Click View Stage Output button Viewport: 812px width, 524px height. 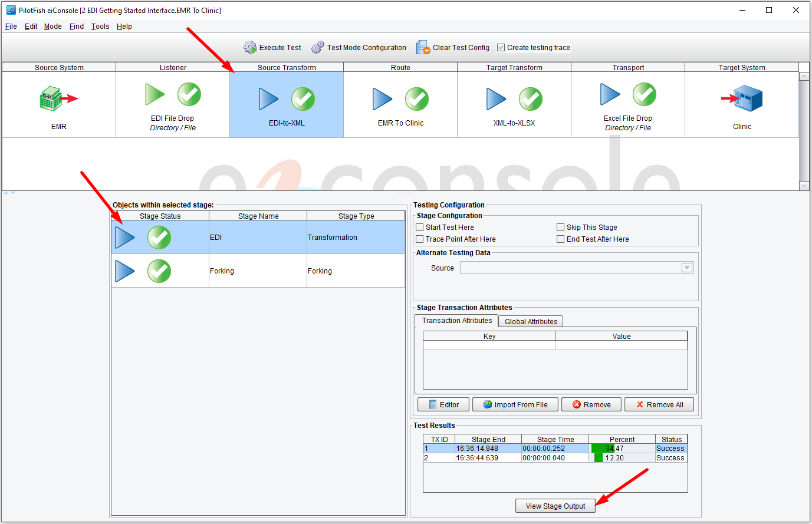click(x=555, y=506)
